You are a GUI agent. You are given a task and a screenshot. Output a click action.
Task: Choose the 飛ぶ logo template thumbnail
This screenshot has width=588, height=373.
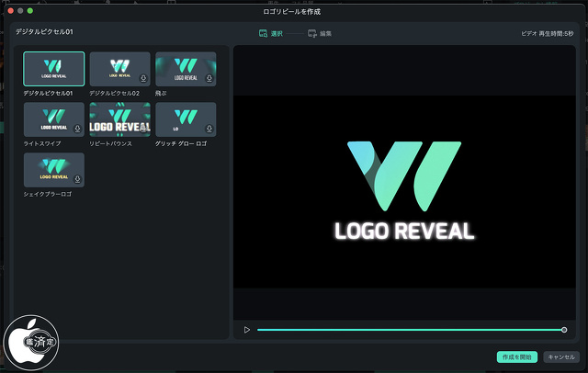point(186,69)
